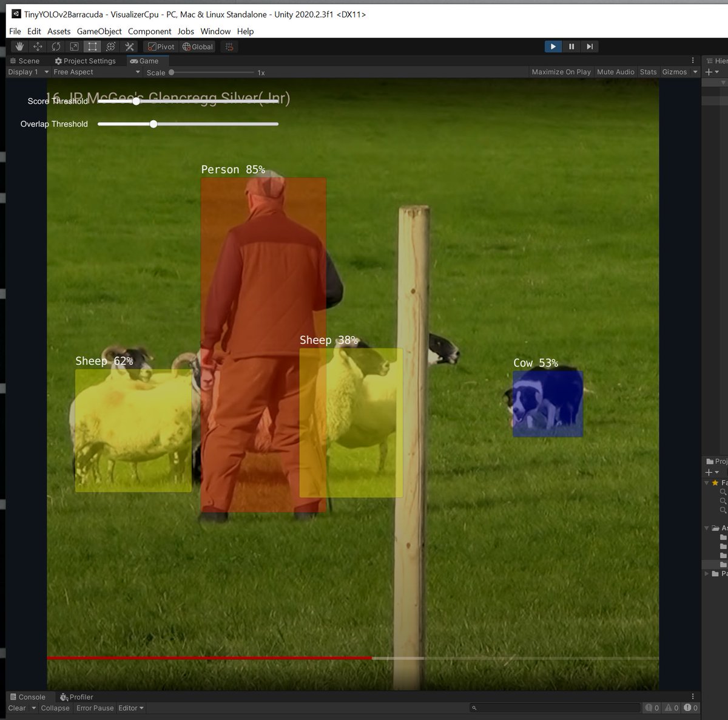Open the Free Aspect resolution dropdown

point(96,72)
